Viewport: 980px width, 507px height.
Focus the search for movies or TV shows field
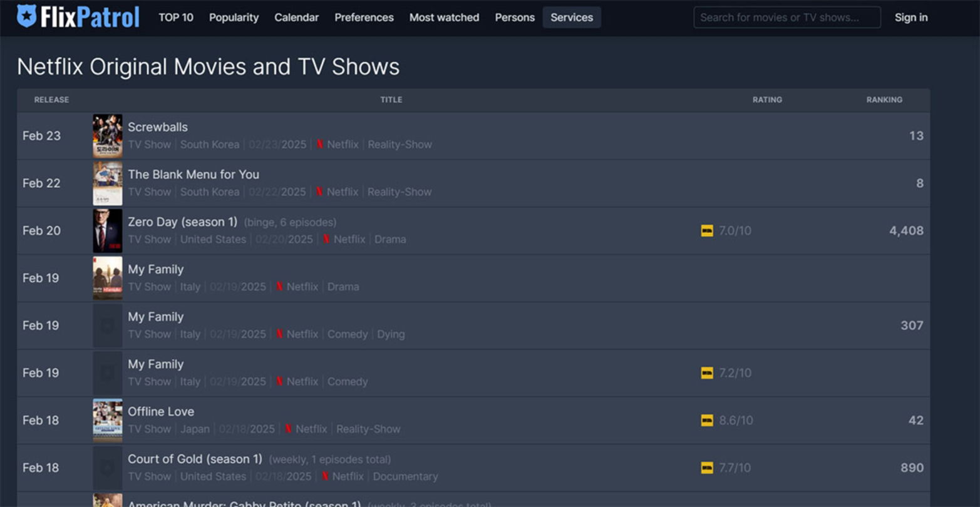tap(787, 18)
